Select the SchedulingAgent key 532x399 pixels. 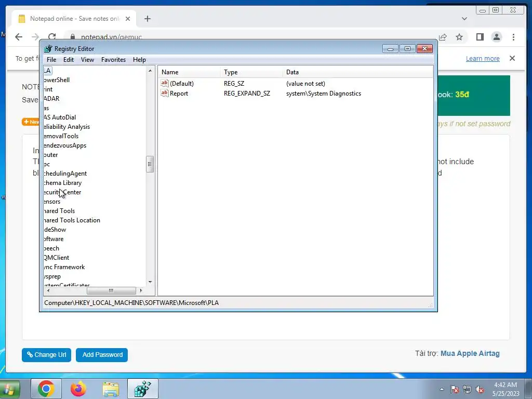coord(65,174)
